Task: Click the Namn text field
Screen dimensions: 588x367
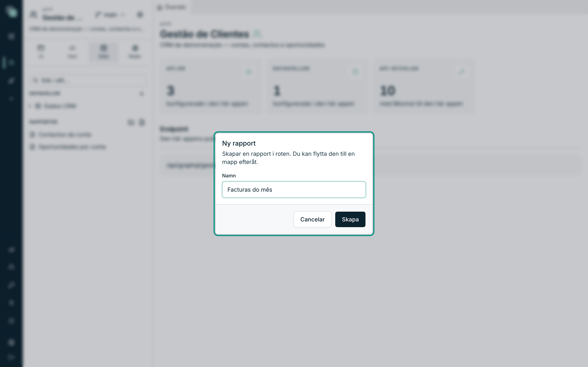Action: pyautogui.click(x=294, y=190)
